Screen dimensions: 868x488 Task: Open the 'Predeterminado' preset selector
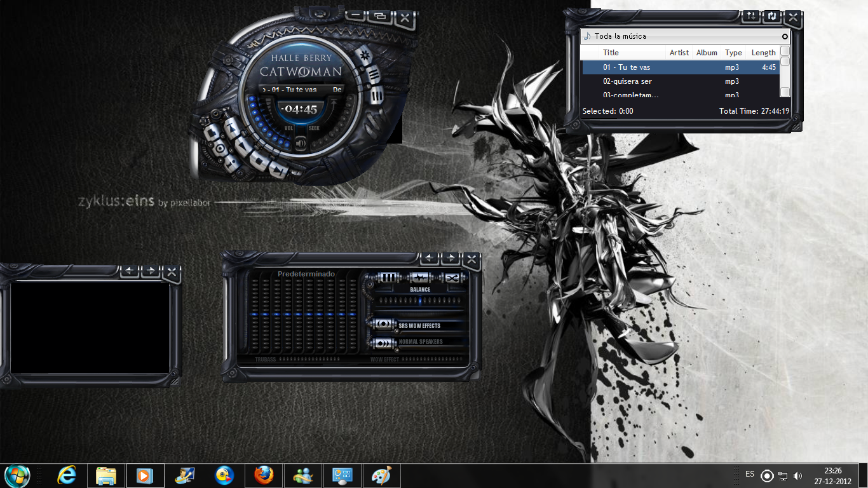pos(306,274)
